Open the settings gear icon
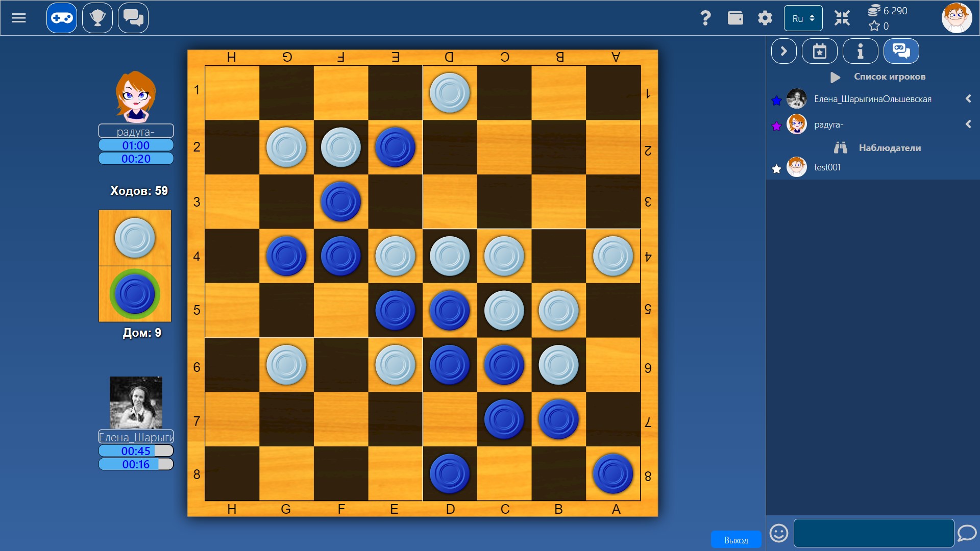 765,17
